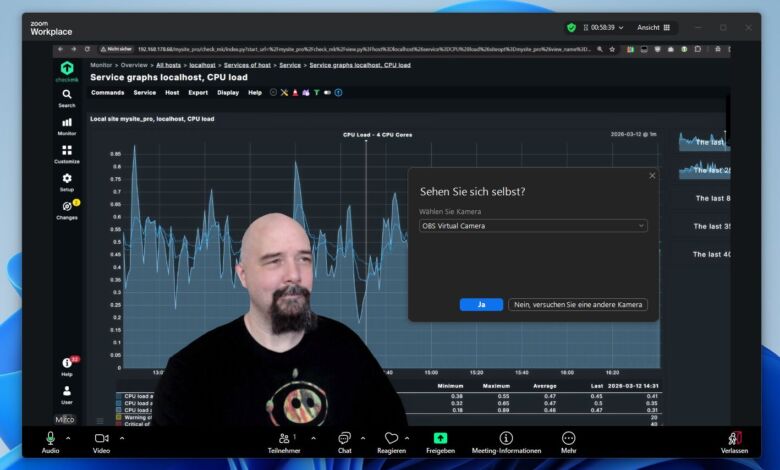Viewport: 780px width, 470px height.
Task: Open the Chat panel
Action: [x=344, y=438]
